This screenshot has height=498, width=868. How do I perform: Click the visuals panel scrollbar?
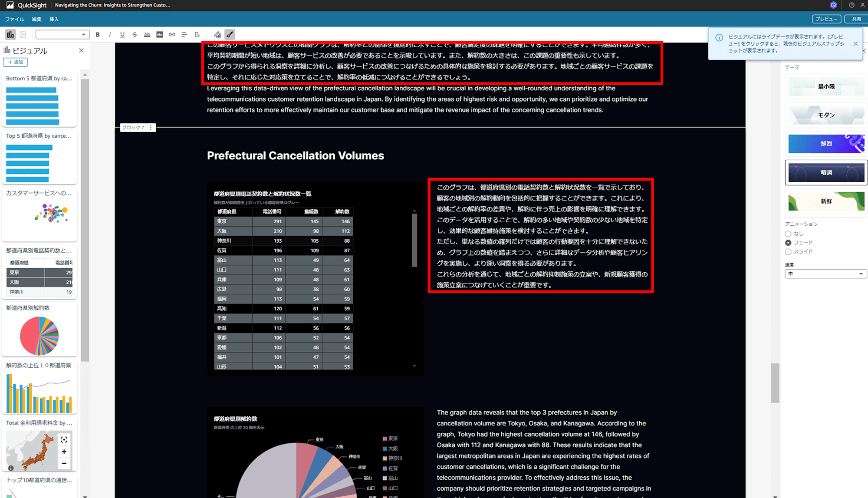point(85,220)
